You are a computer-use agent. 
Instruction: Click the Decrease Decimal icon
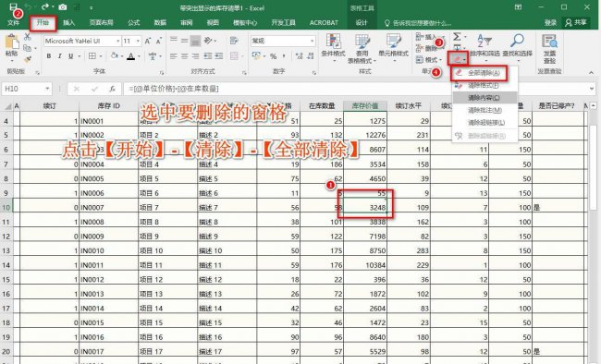tap(311, 56)
